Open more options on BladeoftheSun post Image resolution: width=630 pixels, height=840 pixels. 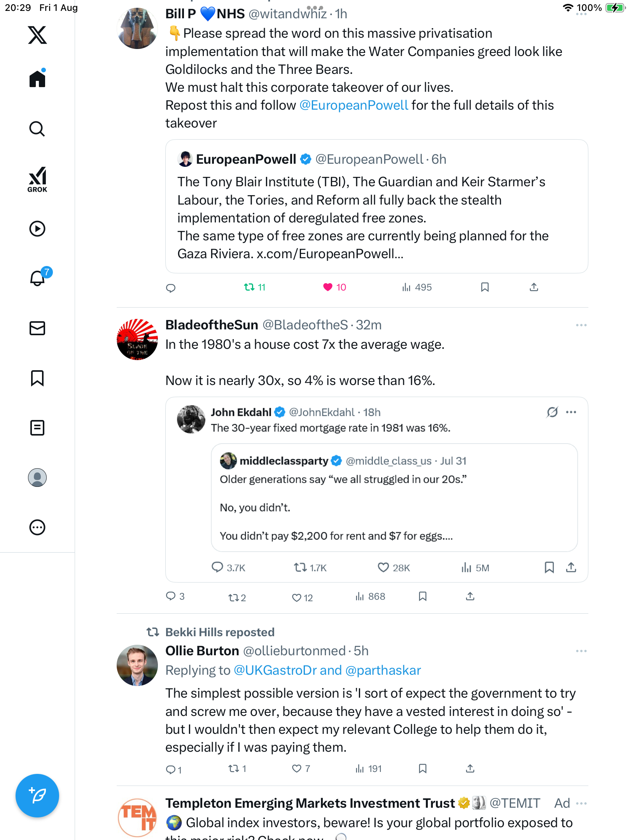click(581, 325)
